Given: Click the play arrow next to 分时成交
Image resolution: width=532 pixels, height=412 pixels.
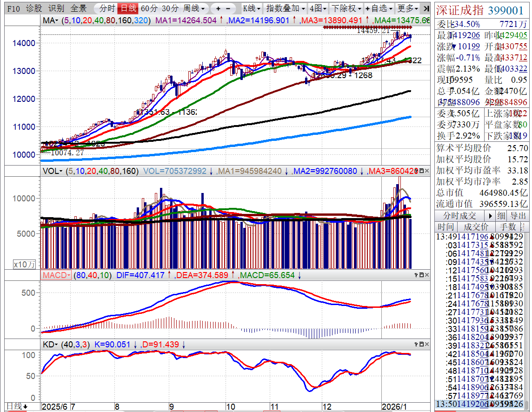Looking at the screenshot, I should point(489,216).
